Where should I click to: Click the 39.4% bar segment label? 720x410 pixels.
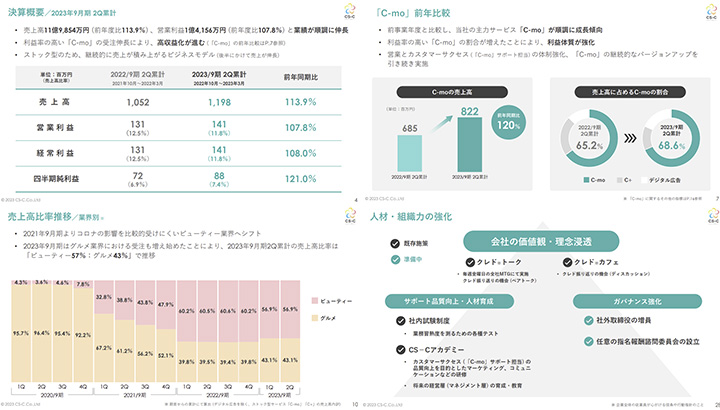pos(228,362)
